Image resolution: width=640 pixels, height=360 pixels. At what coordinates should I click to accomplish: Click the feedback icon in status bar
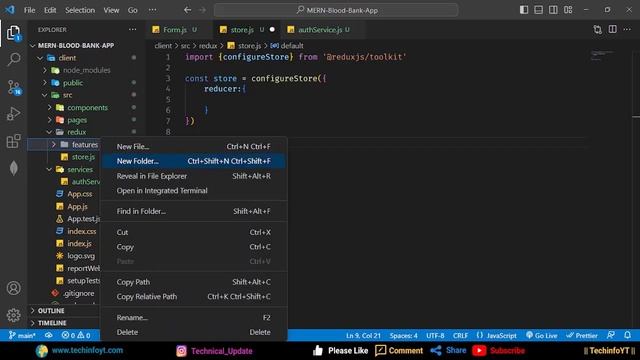pos(611,336)
